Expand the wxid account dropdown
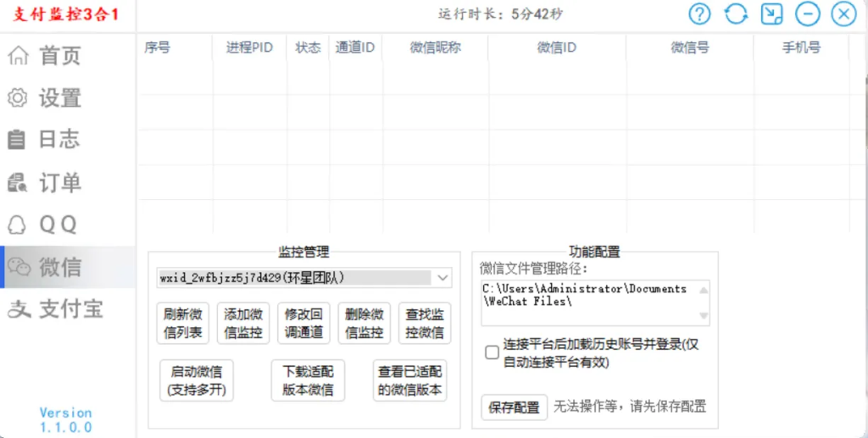868x438 pixels. 442,278
